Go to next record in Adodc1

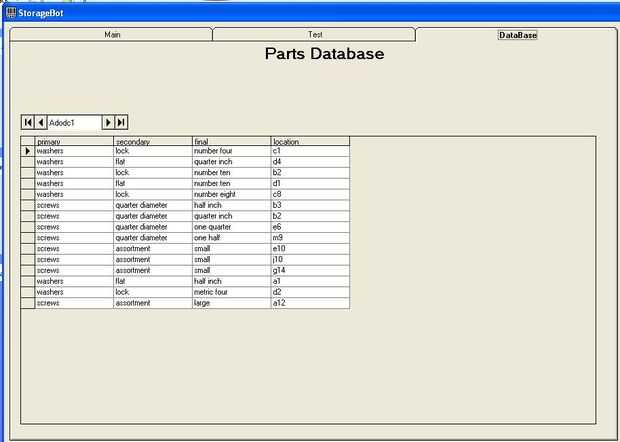(x=108, y=122)
